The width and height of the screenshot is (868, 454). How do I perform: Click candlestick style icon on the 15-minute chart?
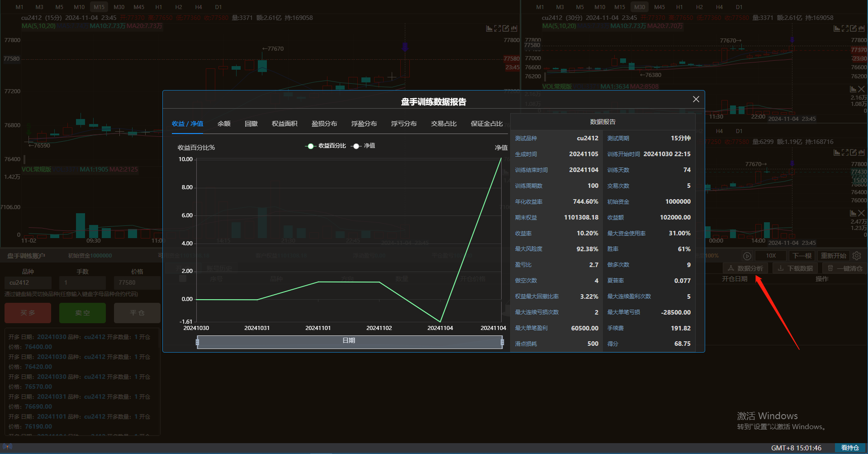tap(514, 29)
